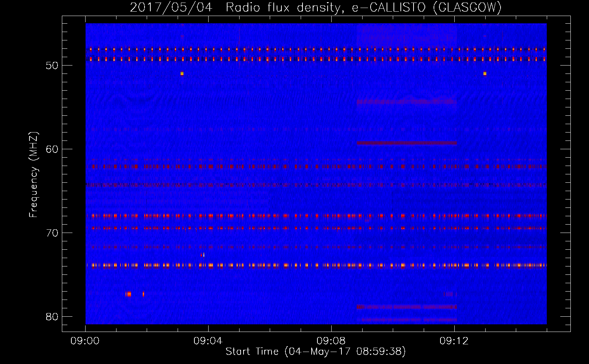Click the orange spot near 51 MHz at 09:03
This screenshot has height=364, width=589.
point(182,74)
